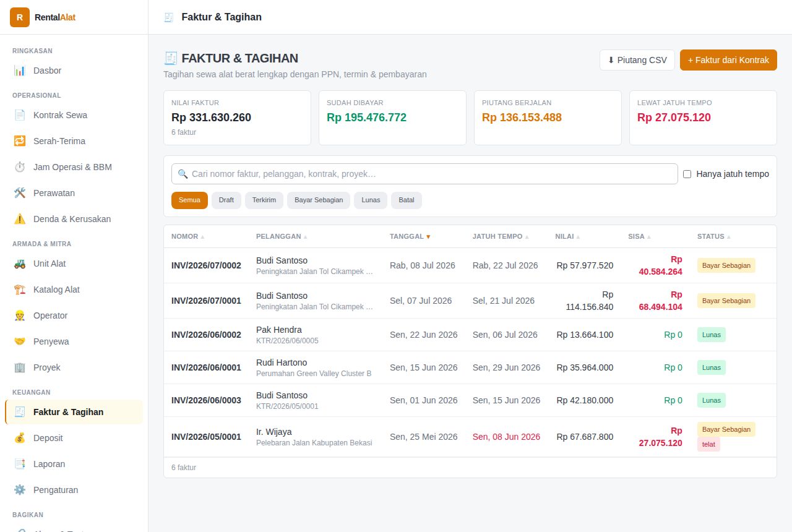Viewport: 792px width, 532px height.
Task: Click the overdue date Sen, 08 Jun 2026
Action: (x=506, y=437)
